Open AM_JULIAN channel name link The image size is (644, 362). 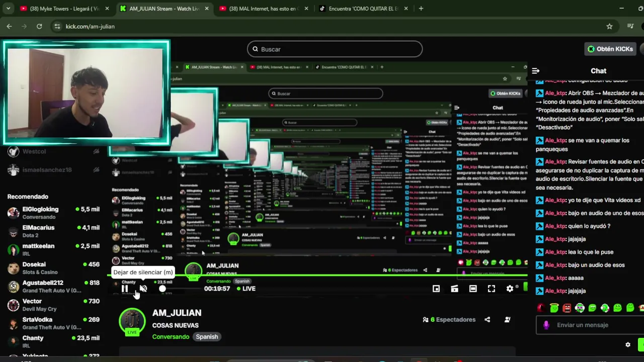[177, 313]
